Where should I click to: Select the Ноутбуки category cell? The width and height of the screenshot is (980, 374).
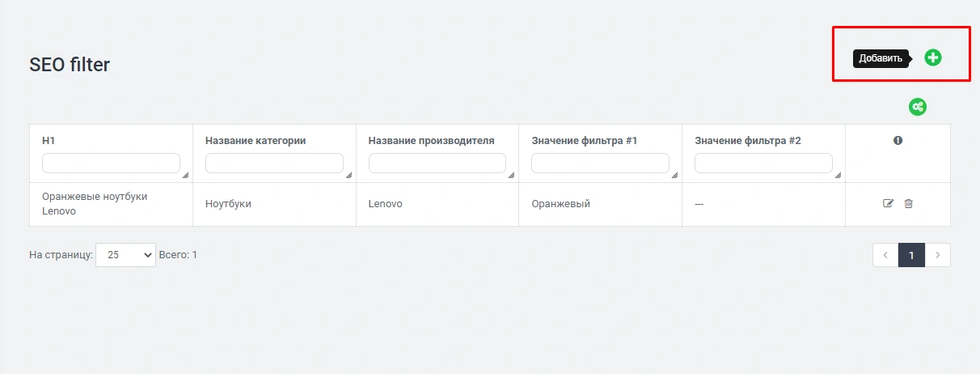[x=228, y=204]
